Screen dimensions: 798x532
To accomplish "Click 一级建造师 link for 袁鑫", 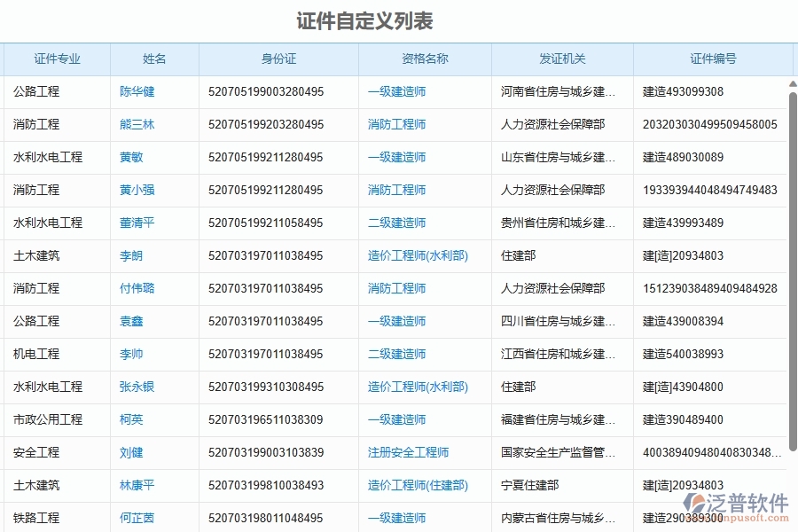I will click(395, 321).
